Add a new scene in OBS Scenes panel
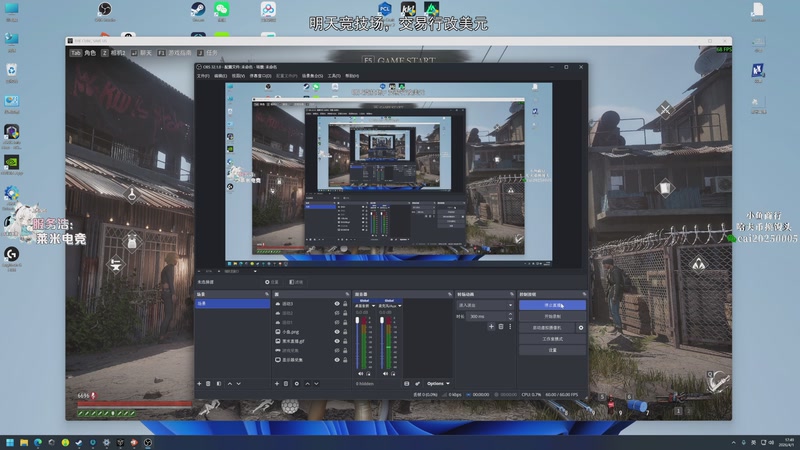Viewport: 800px width, 450px height. click(x=199, y=384)
